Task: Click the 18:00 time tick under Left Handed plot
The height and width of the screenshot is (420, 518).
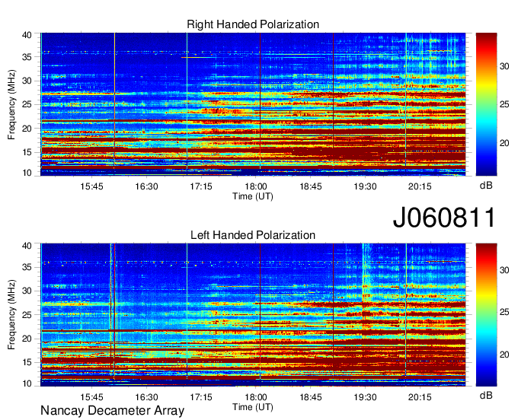Action: point(256,397)
